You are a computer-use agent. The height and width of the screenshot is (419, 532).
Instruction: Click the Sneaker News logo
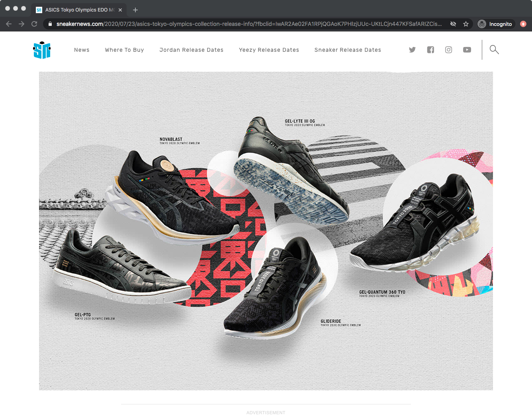tap(42, 50)
